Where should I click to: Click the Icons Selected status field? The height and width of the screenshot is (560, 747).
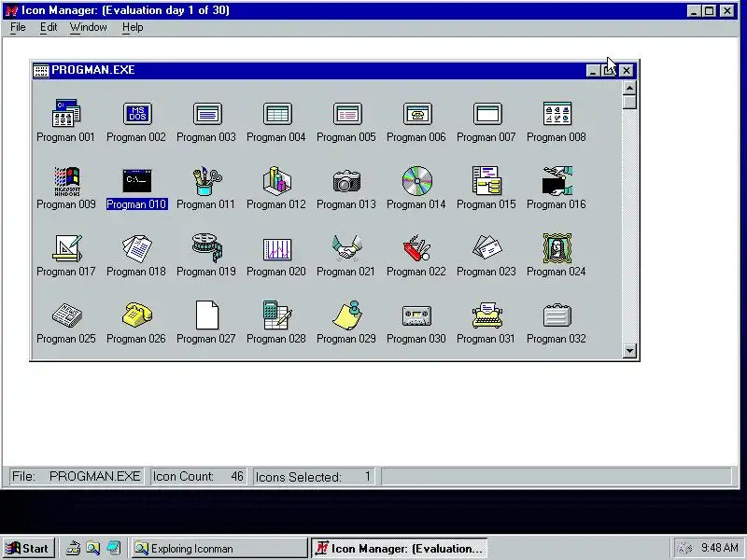314,476
